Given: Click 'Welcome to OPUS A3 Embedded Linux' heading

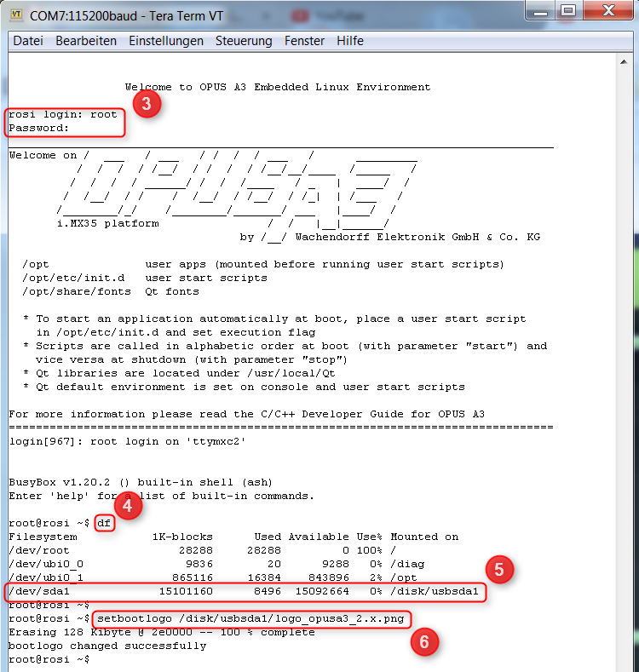Looking at the screenshot, I should click(x=278, y=87).
